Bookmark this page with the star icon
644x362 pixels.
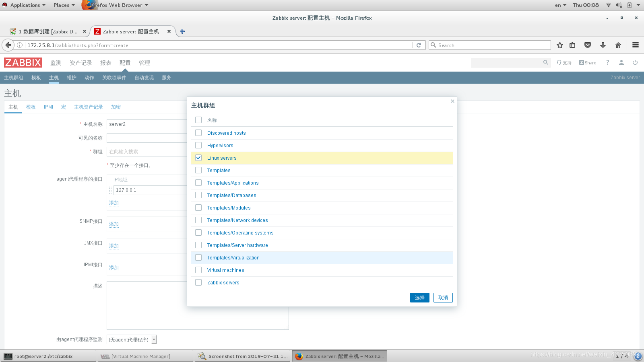[x=560, y=45]
